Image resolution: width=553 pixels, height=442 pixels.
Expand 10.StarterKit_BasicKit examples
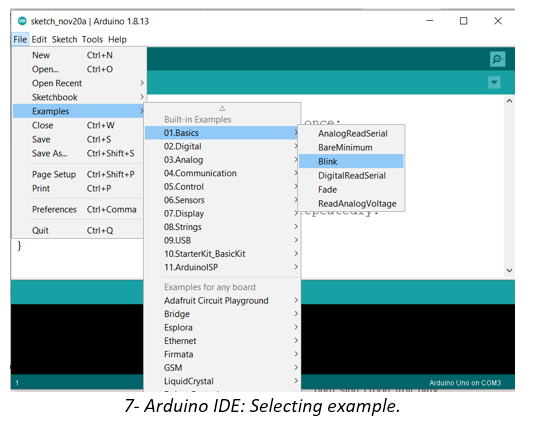222,254
